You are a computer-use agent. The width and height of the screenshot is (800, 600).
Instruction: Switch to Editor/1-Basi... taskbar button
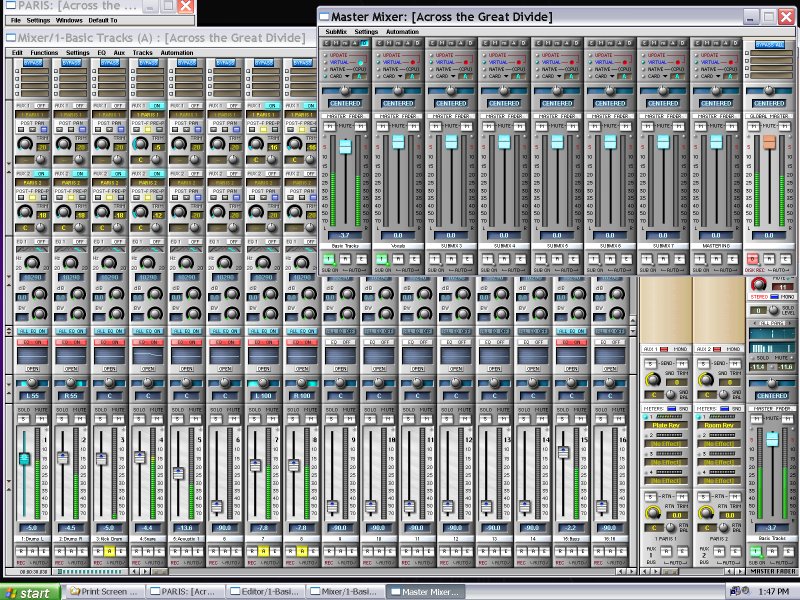pyautogui.click(x=266, y=592)
